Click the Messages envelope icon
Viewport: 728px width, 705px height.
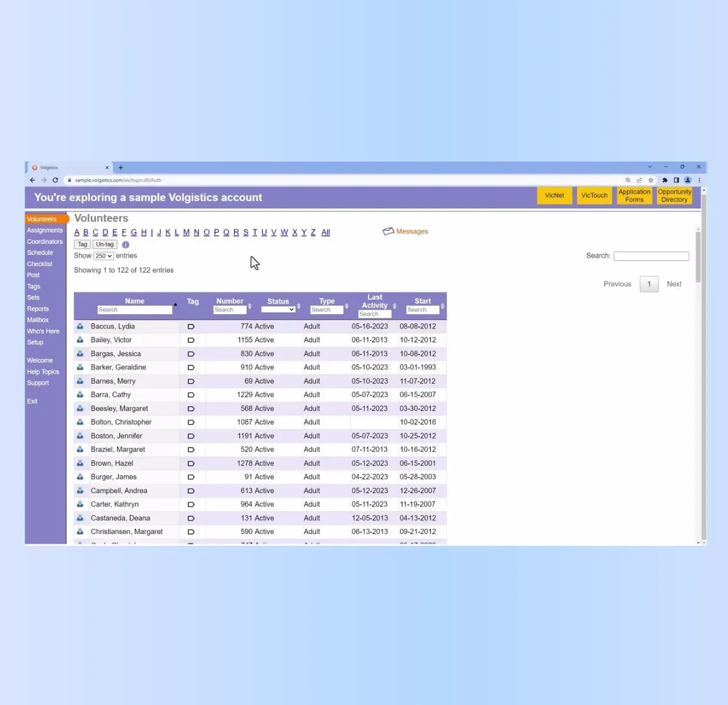click(388, 231)
